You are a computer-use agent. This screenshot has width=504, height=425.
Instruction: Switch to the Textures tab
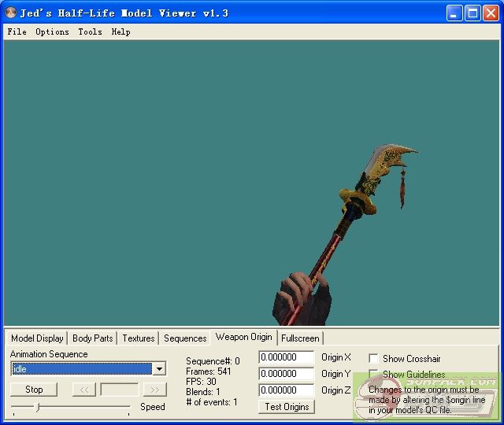click(x=138, y=338)
